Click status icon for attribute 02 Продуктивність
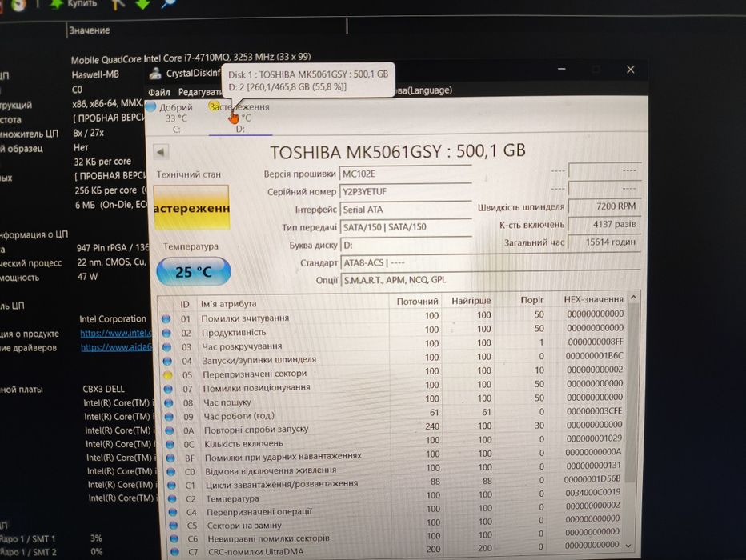The height and width of the screenshot is (560, 746). point(166,333)
